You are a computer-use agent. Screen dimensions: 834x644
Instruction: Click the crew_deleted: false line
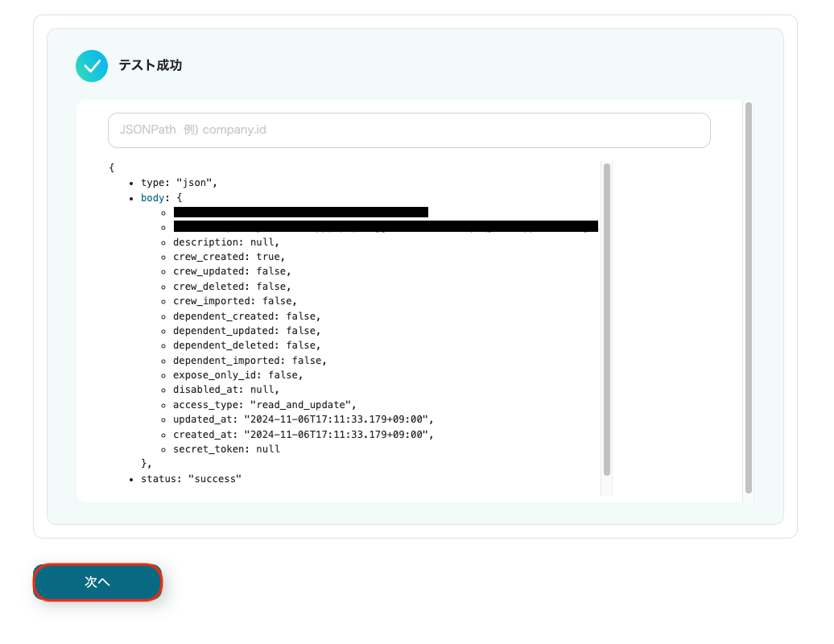pyautogui.click(x=232, y=287)
